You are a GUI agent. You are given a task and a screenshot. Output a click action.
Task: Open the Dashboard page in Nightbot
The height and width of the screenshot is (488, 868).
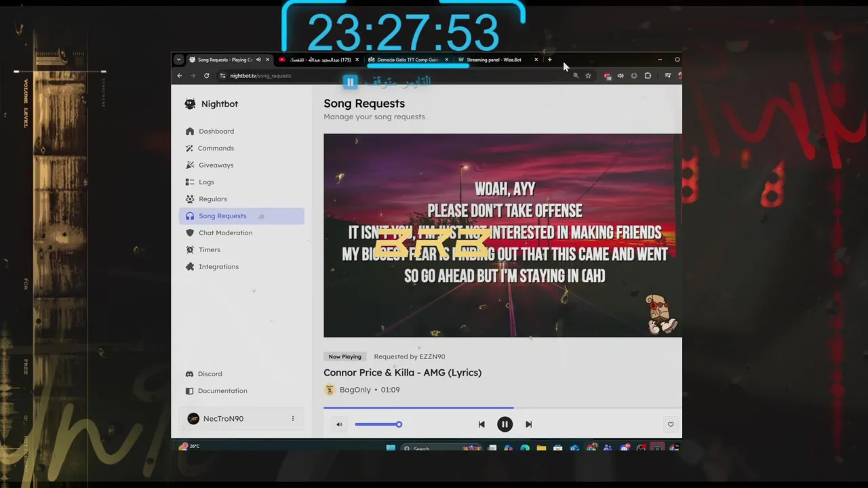[x=241, y=131]
